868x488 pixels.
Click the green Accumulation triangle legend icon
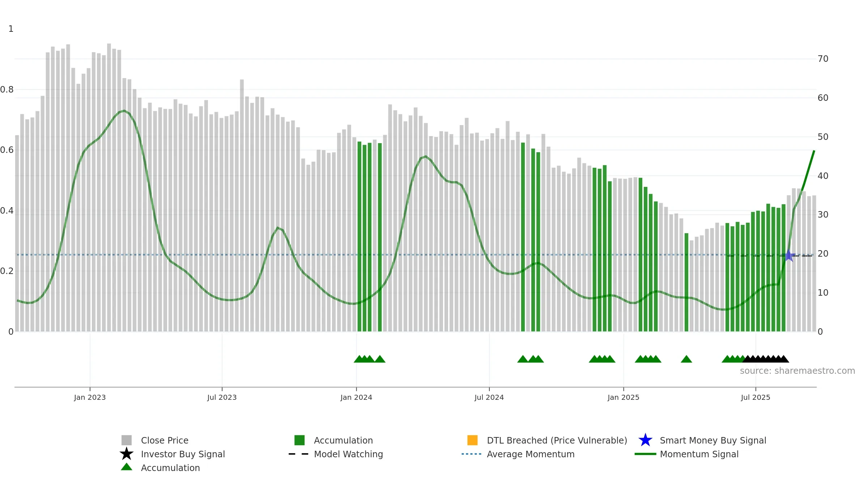127,467
